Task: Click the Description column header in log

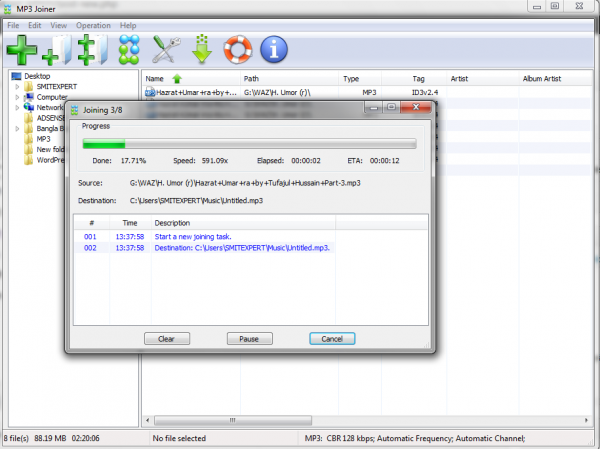Action: [243, 223]
